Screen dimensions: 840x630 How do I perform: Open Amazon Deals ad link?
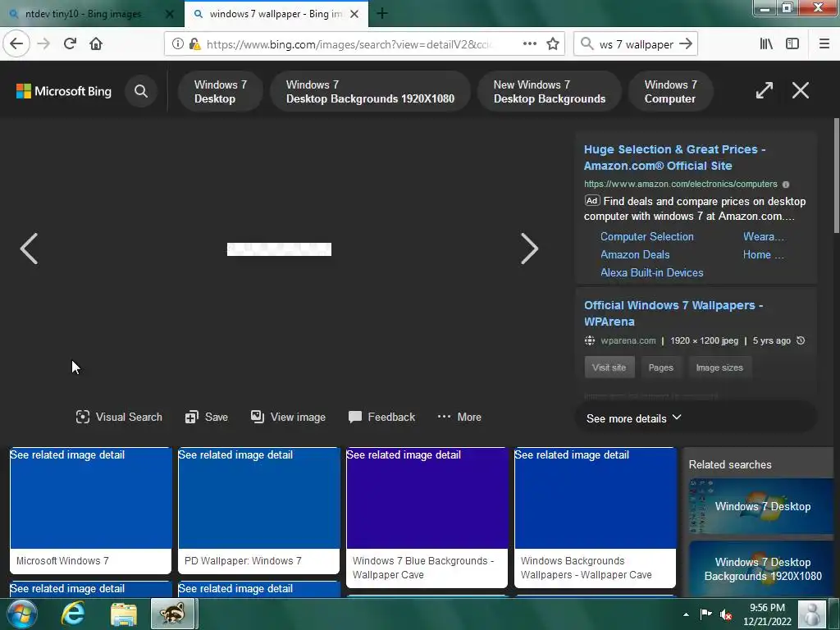(x=635, y=254)
